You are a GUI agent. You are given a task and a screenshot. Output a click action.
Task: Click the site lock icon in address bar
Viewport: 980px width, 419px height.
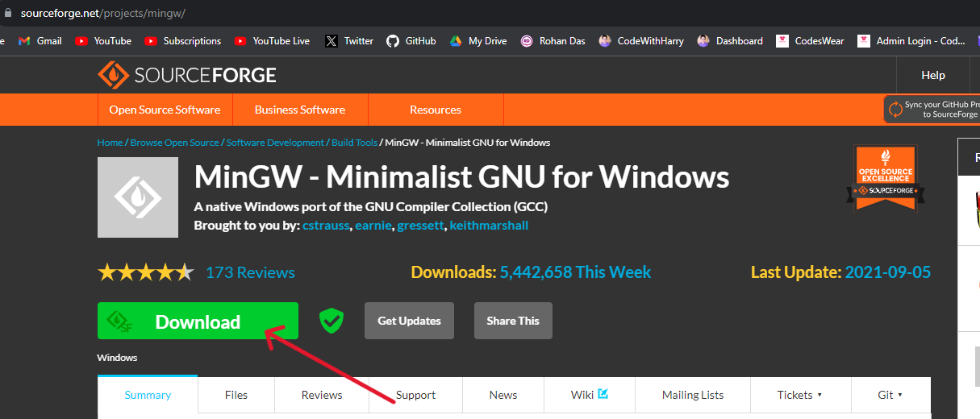pyautogui.click(x=6, y=14)
